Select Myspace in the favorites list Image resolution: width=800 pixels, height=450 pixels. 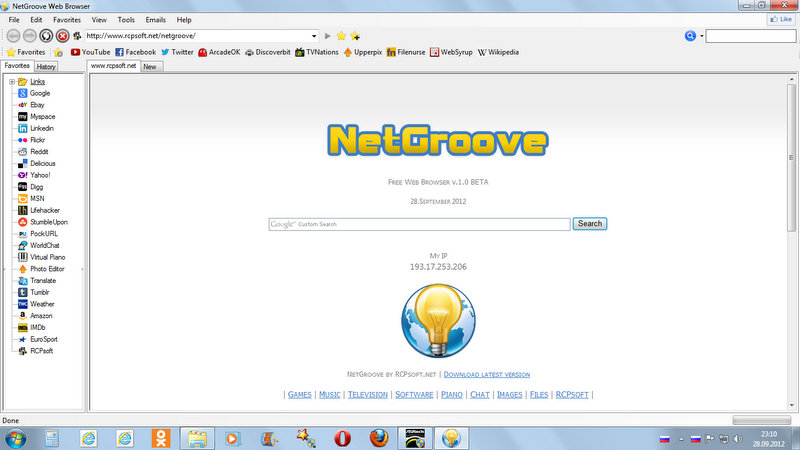pyautogui.click(x=37, y=117)
